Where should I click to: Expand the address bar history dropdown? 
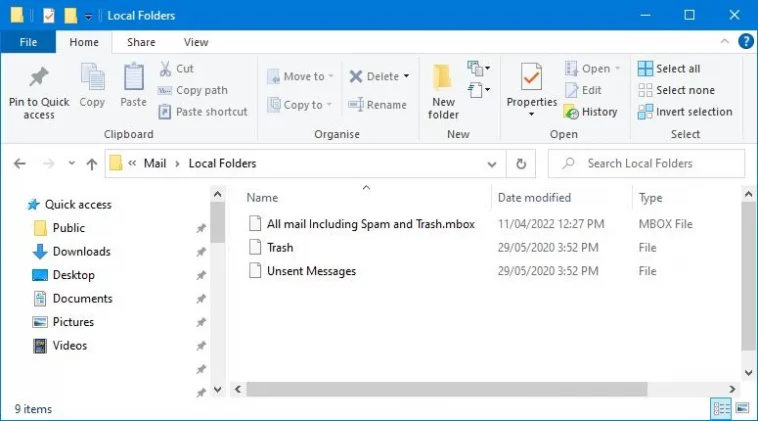point(492,164)
